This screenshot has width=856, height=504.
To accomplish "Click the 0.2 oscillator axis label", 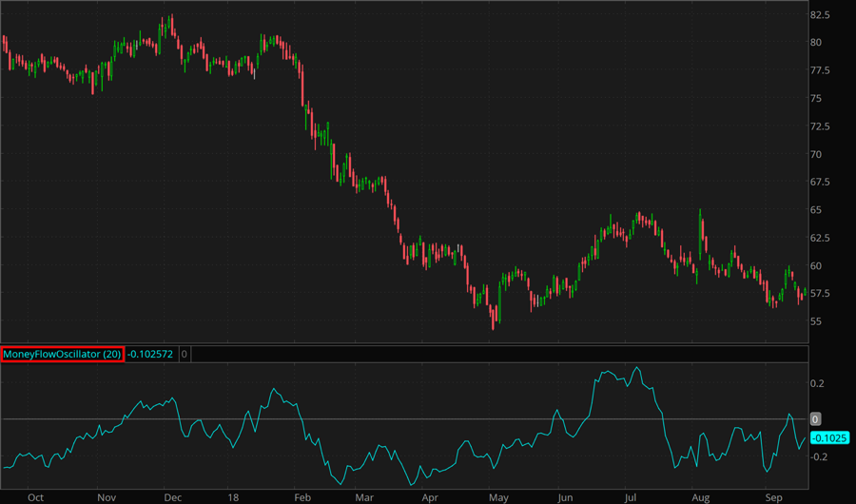I will [x=817, y=383].
